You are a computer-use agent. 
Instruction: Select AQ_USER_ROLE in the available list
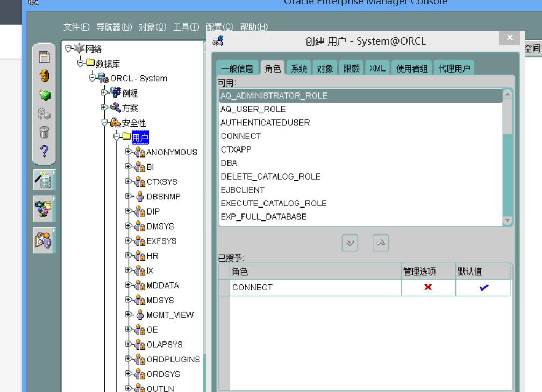(x=360, y=109)
